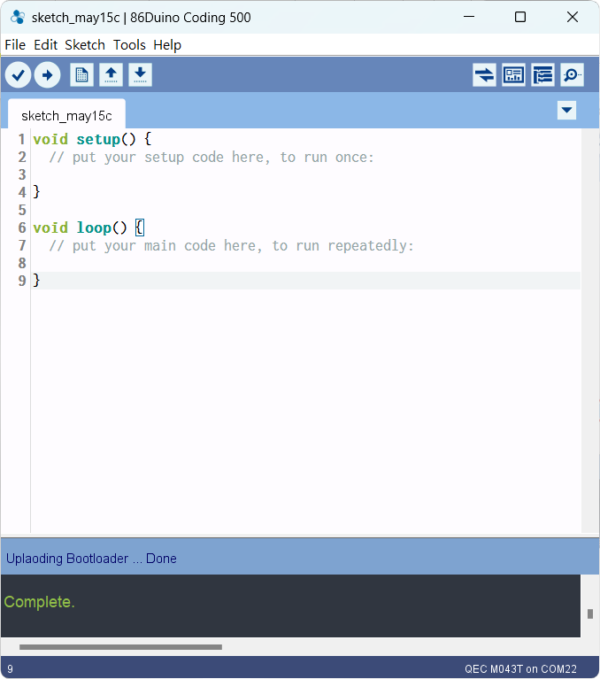The height and width of the screenshot is (679, 600).
Task: Open the File menu
Action: click(x=15, y=45)
